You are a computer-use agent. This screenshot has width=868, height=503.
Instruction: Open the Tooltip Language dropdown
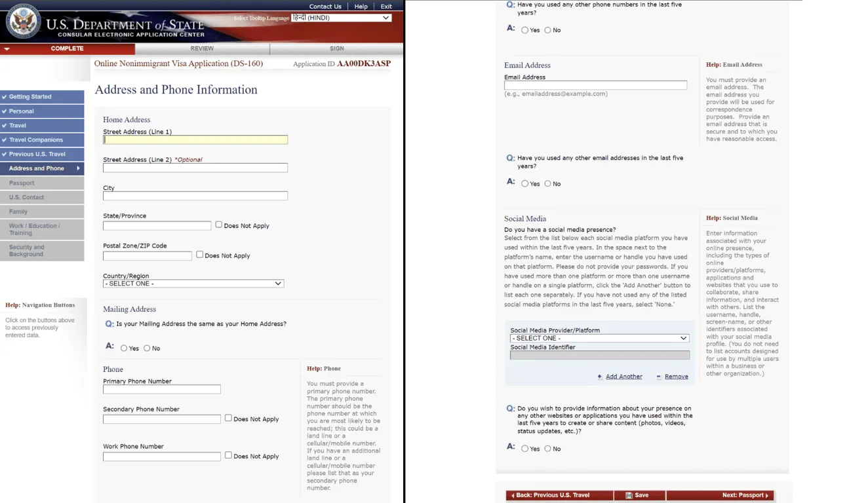tap(341, 18)
